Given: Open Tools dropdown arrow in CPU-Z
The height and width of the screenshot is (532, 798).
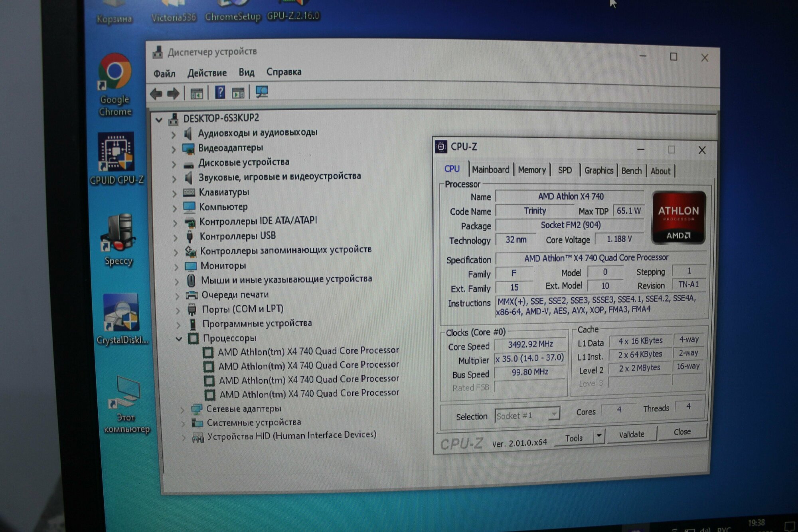Looking at the screenshot, I should pyautogui.click(x=598, y=436).
